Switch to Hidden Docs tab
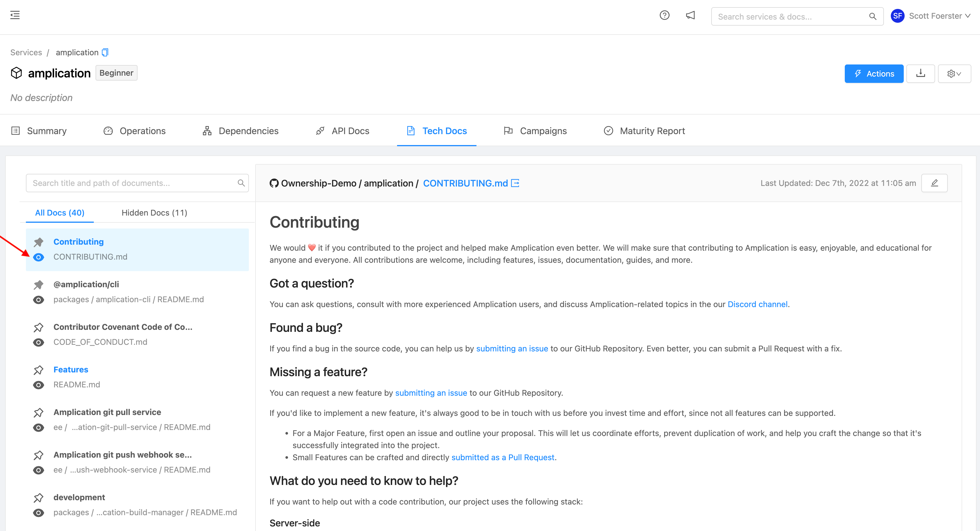This screenshot has height=531, width=980. click(154, 212)
